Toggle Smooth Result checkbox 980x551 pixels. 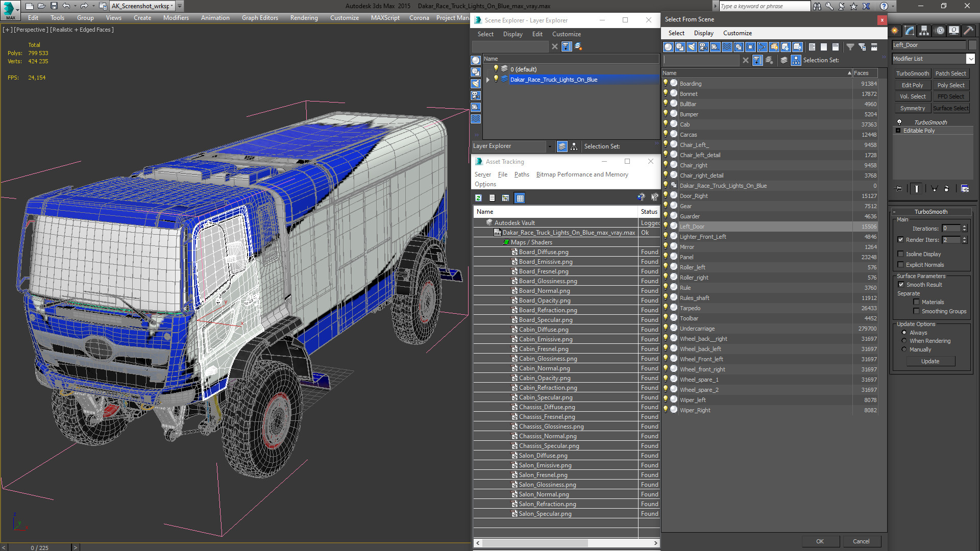coord(901,285)
